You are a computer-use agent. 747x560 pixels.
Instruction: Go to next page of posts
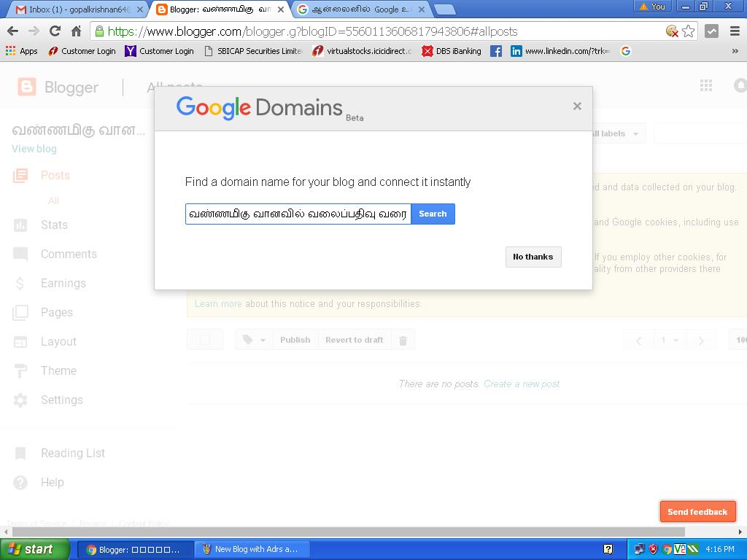coord(701,341)
